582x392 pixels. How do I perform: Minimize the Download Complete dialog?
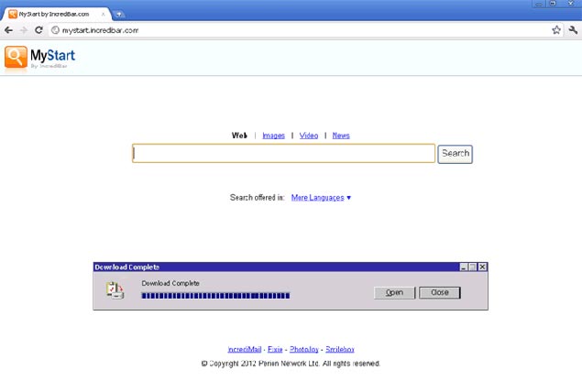[x=464, y=267]
